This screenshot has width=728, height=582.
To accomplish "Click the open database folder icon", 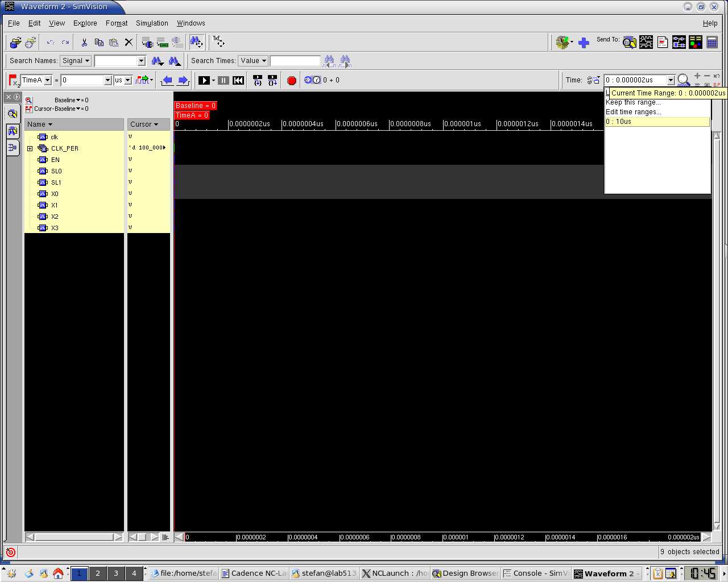I will tap(16, 42).
